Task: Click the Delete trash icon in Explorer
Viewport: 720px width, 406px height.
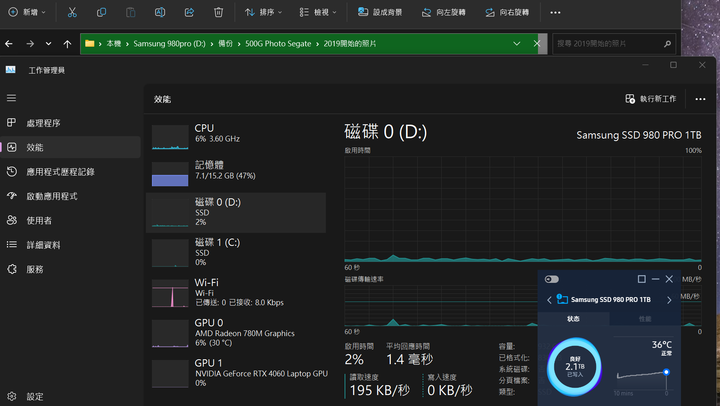Action: pyautogui.click(x=219, y=12)
